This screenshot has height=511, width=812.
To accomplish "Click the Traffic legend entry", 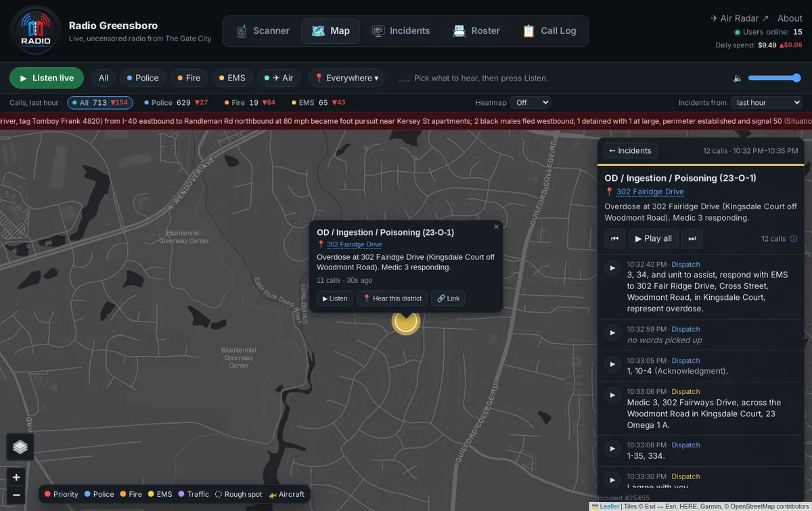I will 194,494.
